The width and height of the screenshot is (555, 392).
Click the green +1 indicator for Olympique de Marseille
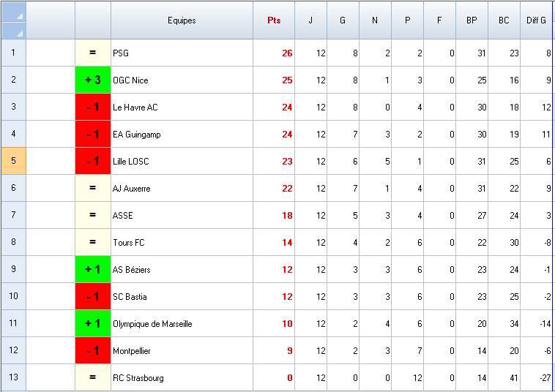point(93,324)
